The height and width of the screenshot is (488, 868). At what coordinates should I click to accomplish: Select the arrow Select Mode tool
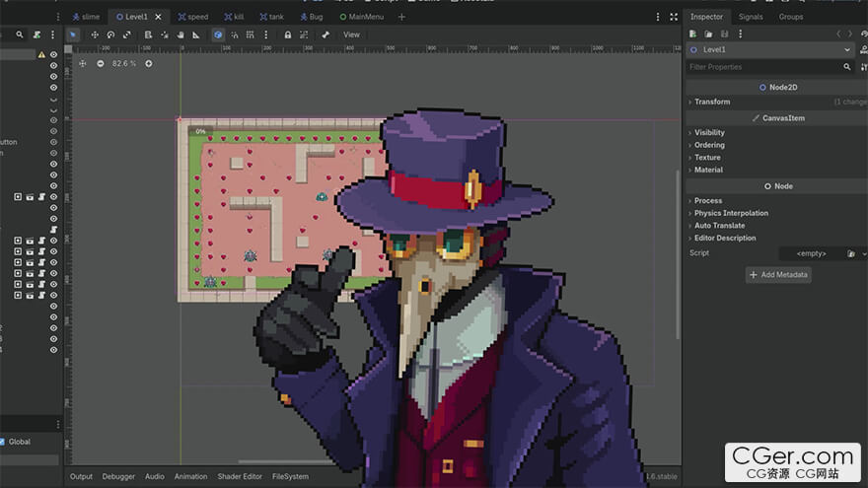tap(73, 35)
